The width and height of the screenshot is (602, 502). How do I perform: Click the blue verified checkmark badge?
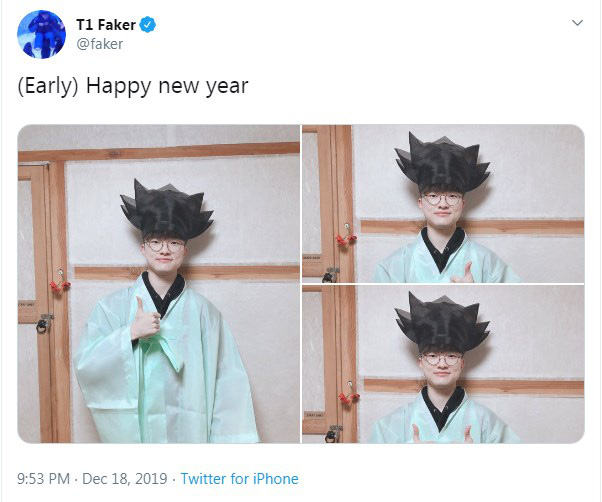147,25
